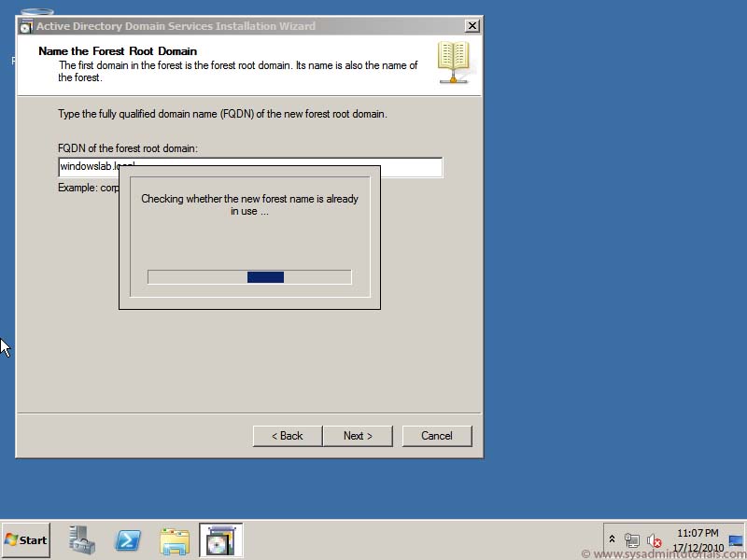
Task: Click the network status icon in system tray
Action: pyautogui.click(x=633, y=539)
